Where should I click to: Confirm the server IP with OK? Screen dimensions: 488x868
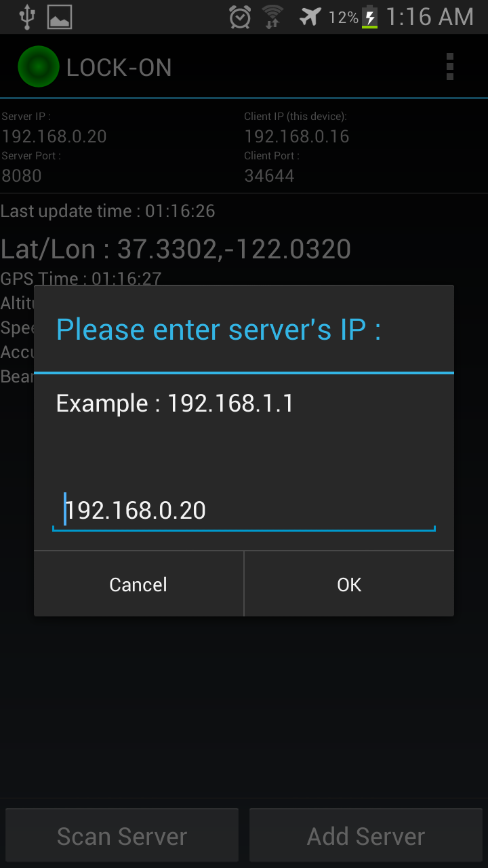[349, 584]
